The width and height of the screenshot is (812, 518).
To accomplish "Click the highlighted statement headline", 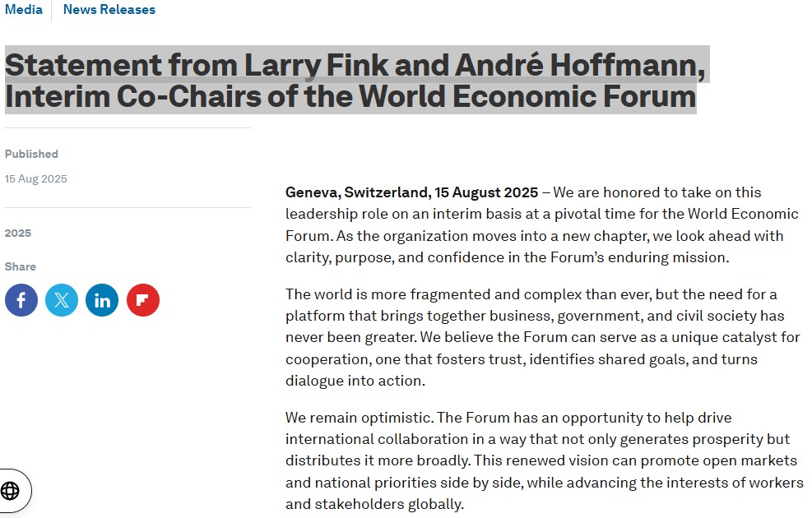I will click(x=355, y=81).
